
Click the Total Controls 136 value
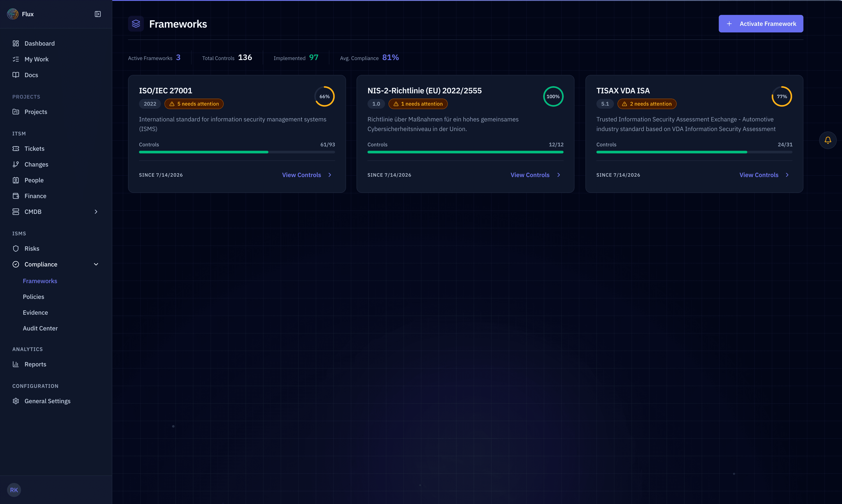245,57
